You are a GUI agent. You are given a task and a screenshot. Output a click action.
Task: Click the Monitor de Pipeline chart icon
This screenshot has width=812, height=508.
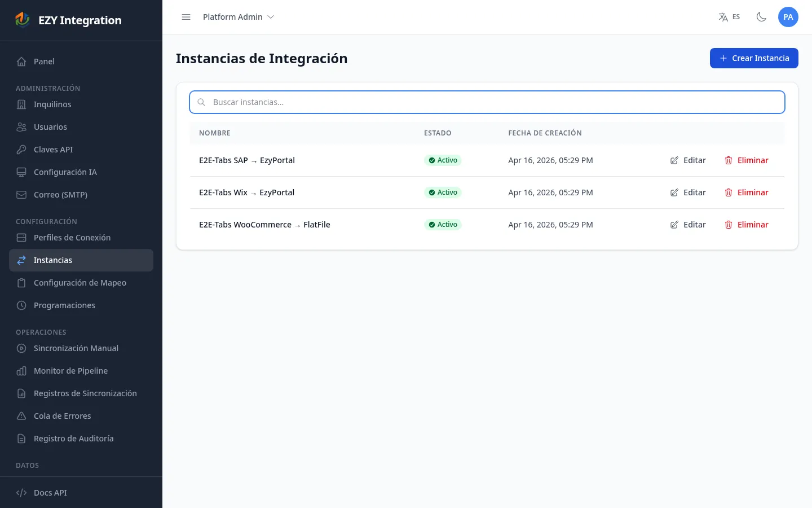coord(21,371)
